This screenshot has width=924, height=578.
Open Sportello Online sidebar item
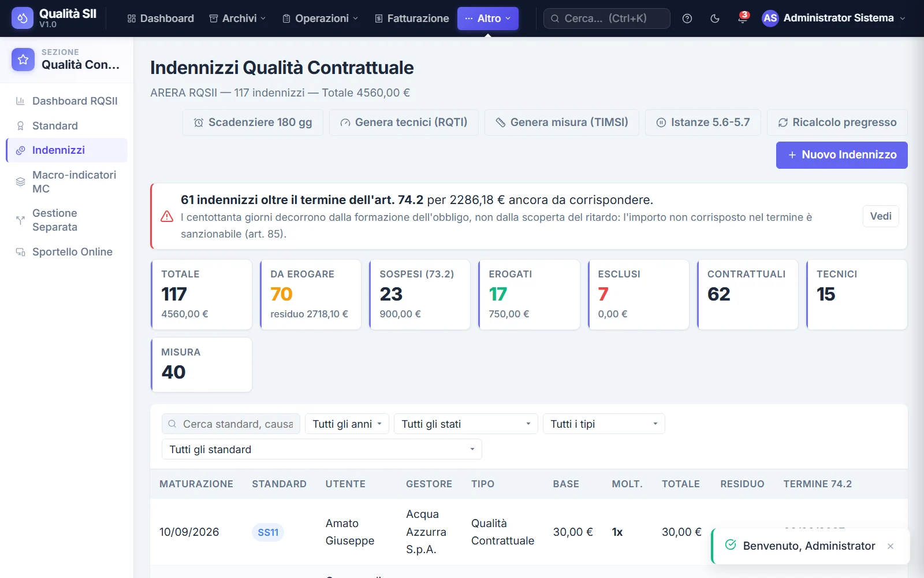(x=66, y=252)
